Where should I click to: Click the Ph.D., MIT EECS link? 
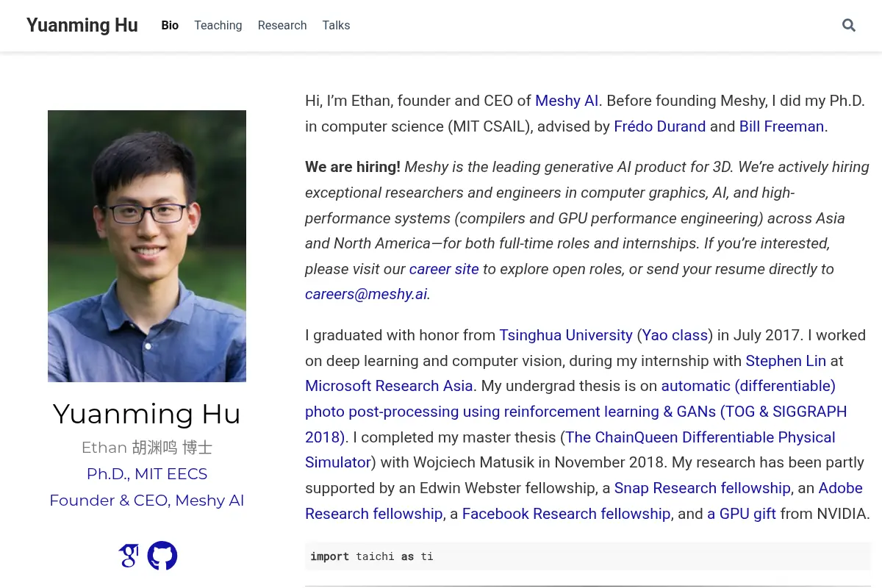coord(147,474)
